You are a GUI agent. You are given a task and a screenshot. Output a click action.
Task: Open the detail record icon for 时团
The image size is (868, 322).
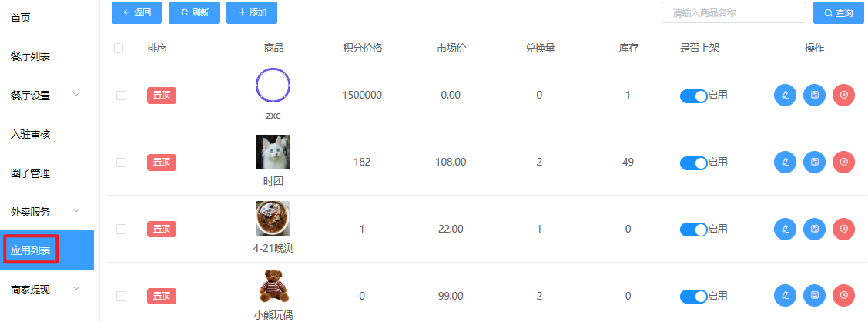point(814,162)
